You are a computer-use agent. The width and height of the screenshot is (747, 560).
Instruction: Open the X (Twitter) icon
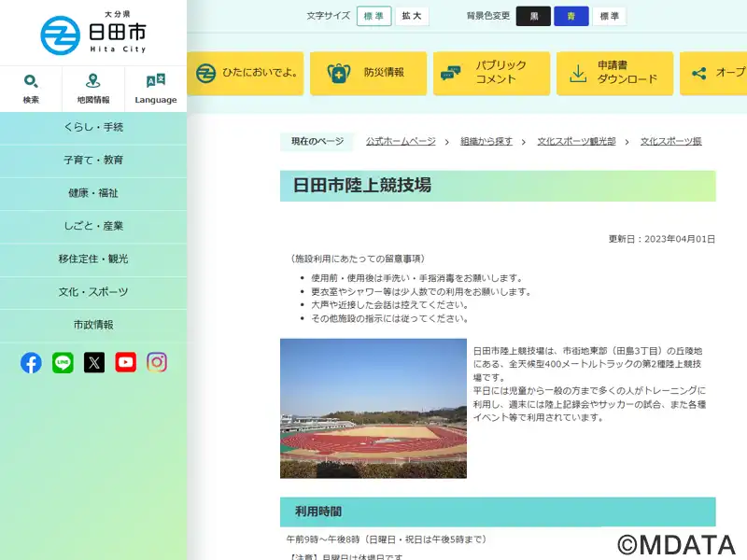point(94,362)
